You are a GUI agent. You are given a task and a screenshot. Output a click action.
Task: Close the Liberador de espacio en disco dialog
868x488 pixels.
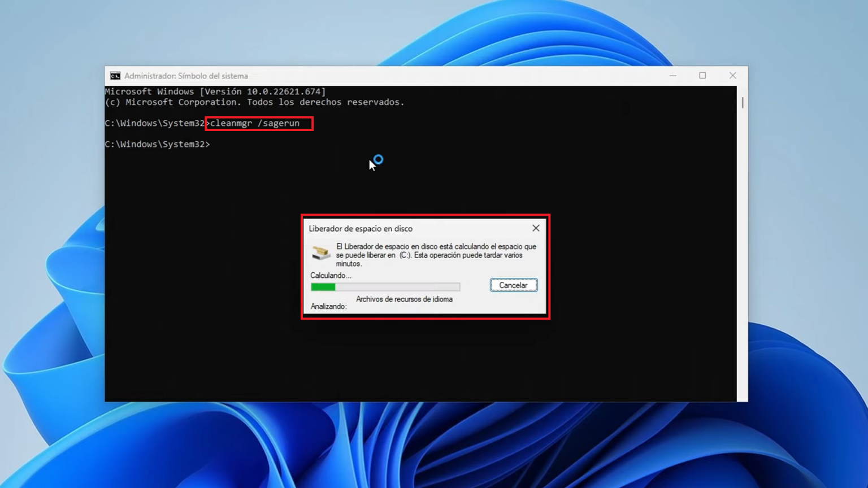point(535,228)
